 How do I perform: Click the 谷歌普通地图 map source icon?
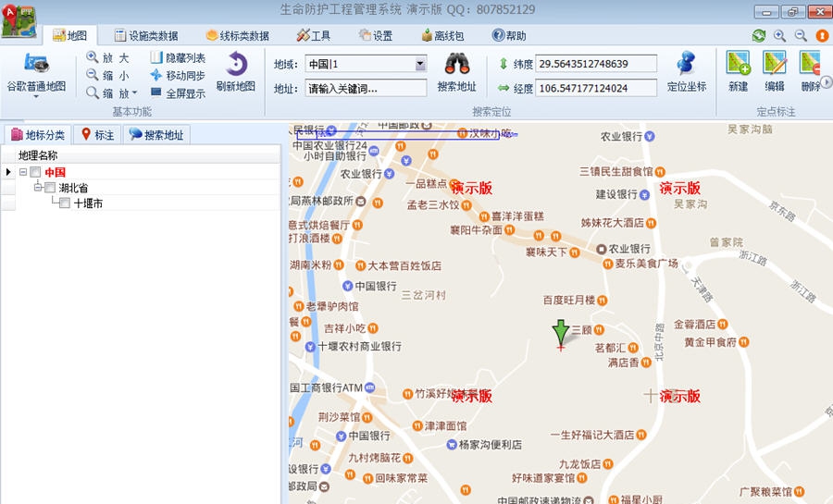[x=36, y=63]
